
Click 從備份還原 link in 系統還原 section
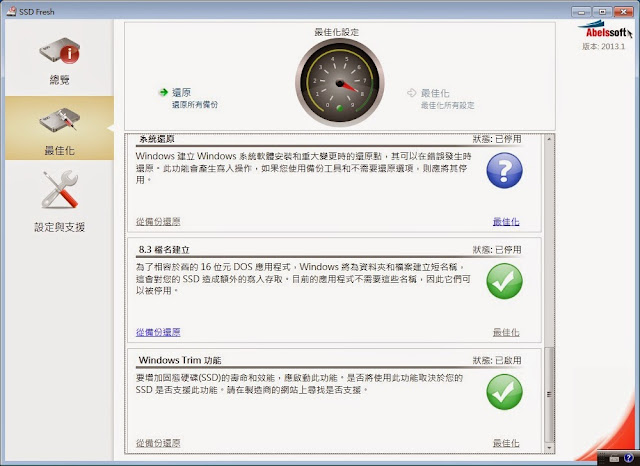click(158, 222)
